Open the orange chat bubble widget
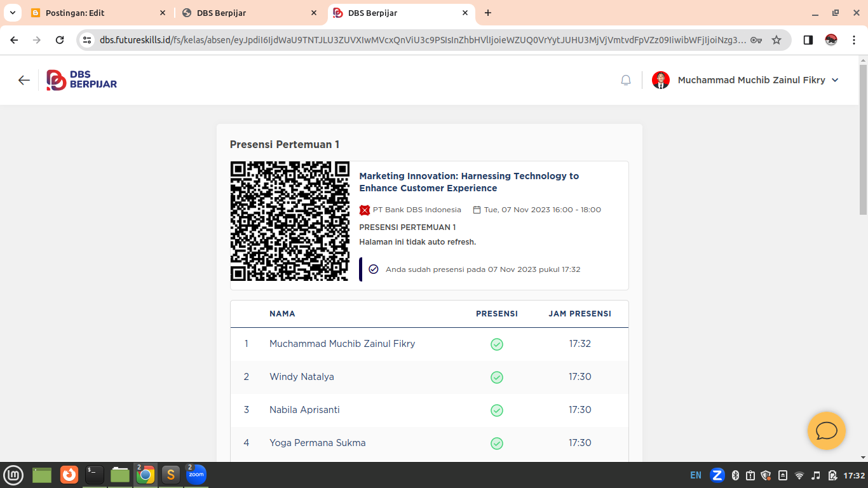The width and height of the screenshot is (868, 488). (x=826, y=431)
